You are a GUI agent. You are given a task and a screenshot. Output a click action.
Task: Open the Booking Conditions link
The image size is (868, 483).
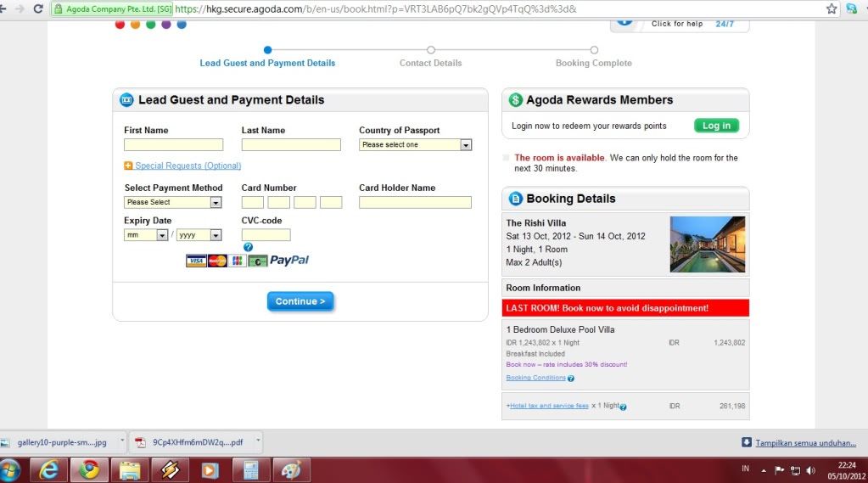point(536,378)
